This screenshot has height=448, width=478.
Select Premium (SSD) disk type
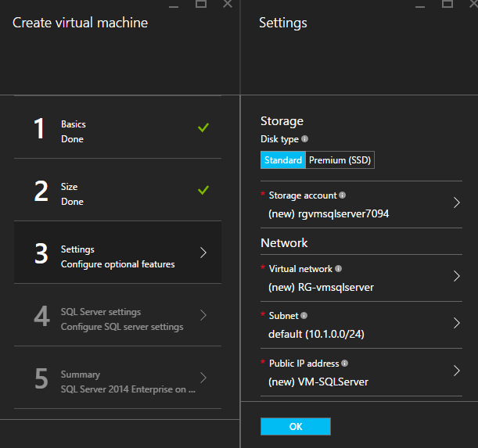click(x=340, y=160)
